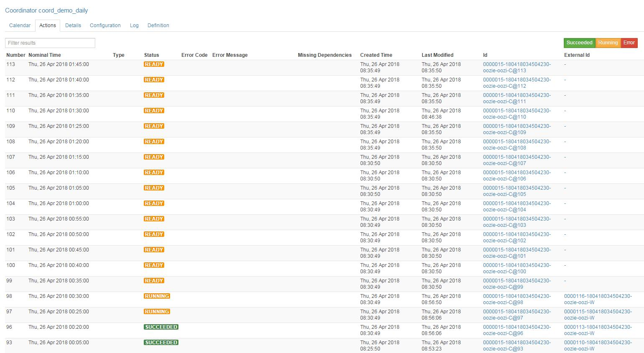
Task: Open external workflow link 0000115-180418034504230
Action: coord(598,315)
